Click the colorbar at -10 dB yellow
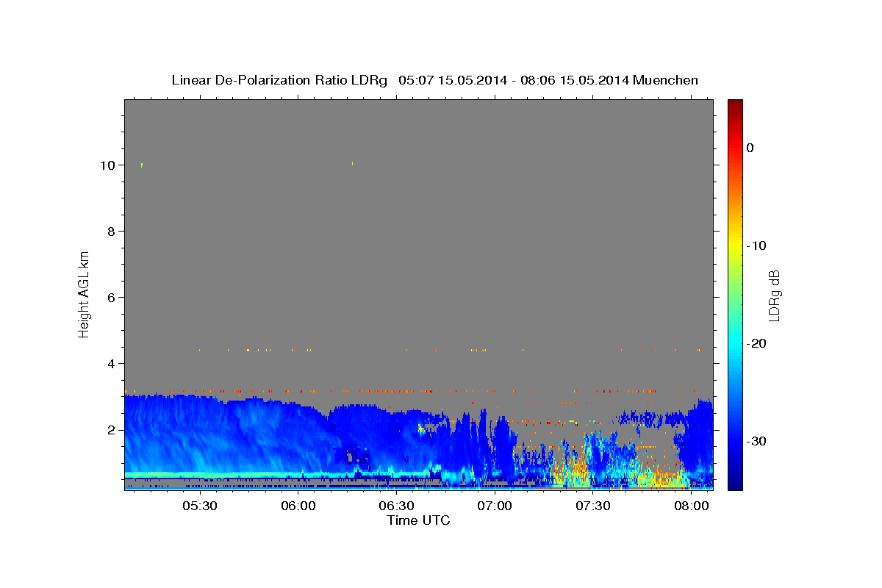This screenshot has width=882, height=588. [734, 245]
